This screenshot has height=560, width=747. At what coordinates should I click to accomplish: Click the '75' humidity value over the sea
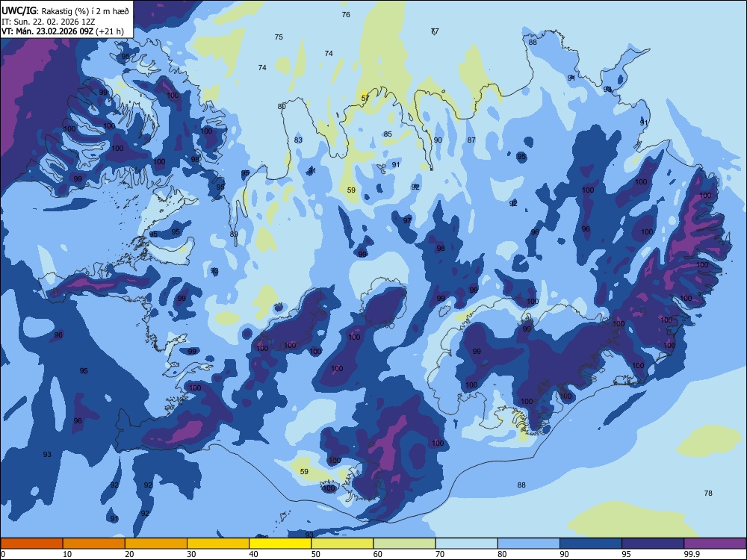[x=279, y=37]
